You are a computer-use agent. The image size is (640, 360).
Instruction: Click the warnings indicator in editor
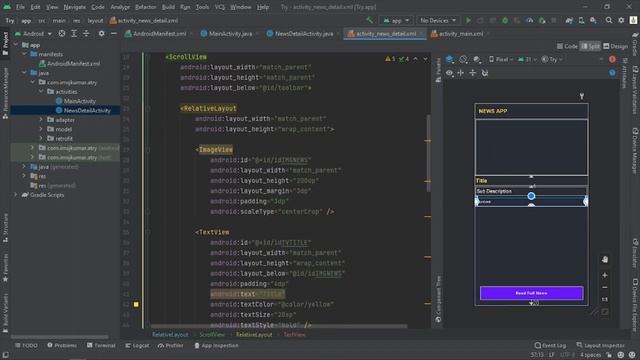[390, 59]
